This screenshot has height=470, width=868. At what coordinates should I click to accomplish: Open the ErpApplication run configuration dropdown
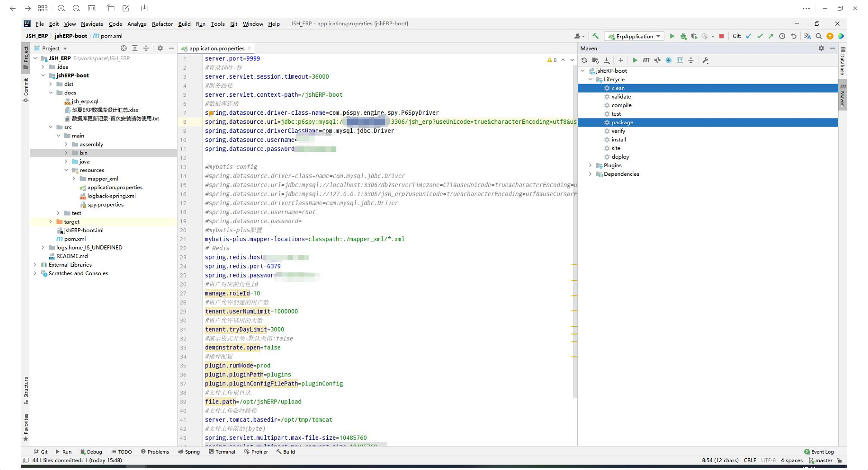pos(634,36)
